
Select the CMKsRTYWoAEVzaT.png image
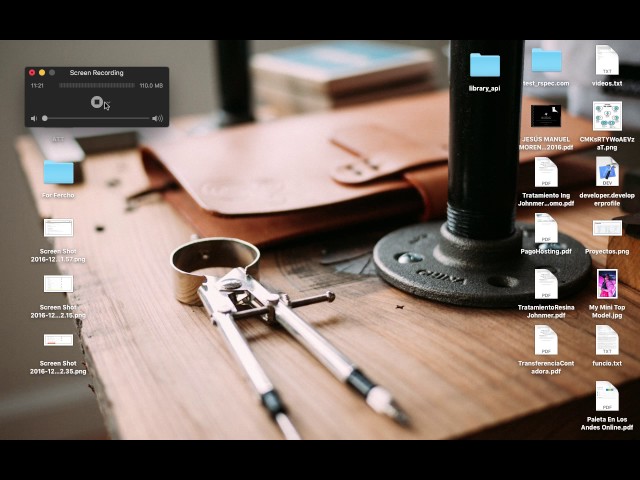point(607,116)
